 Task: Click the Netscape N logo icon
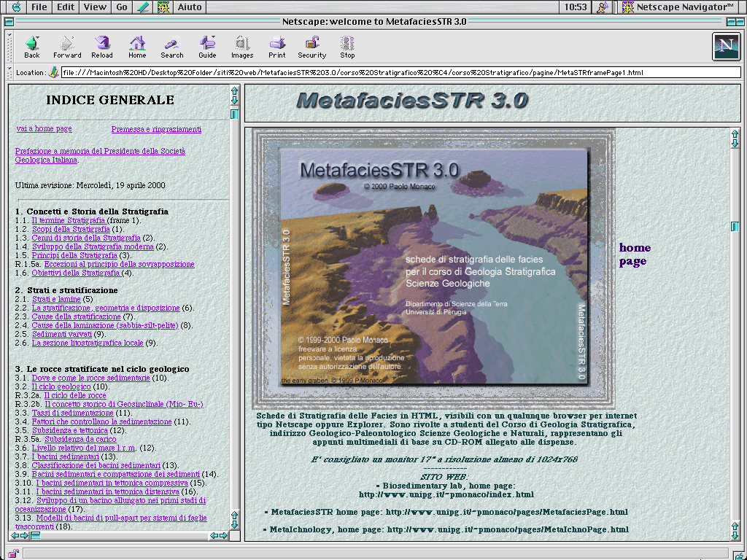[x=726, y=47]
